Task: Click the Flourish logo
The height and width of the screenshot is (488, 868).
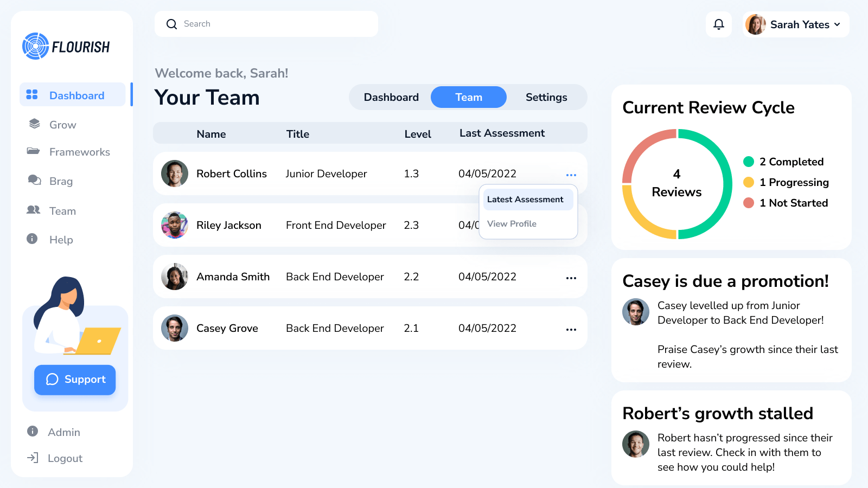Action: [x=66, y=47]
